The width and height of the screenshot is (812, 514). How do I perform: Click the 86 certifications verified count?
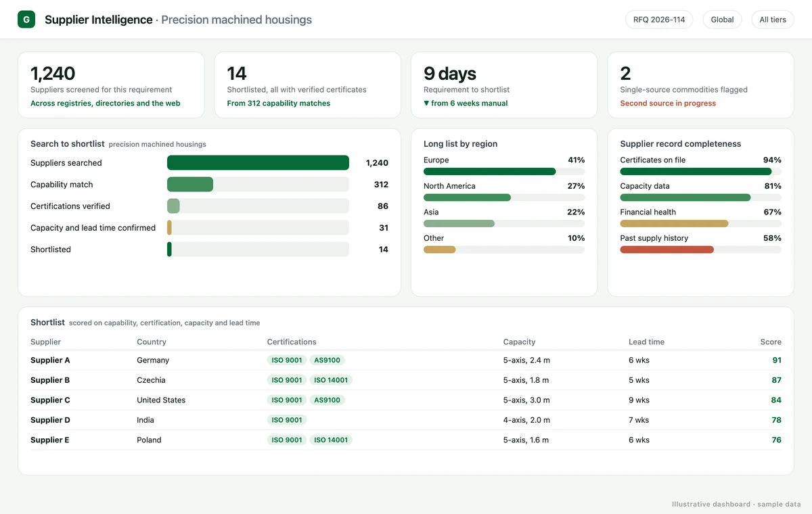(x=383, y=206)
